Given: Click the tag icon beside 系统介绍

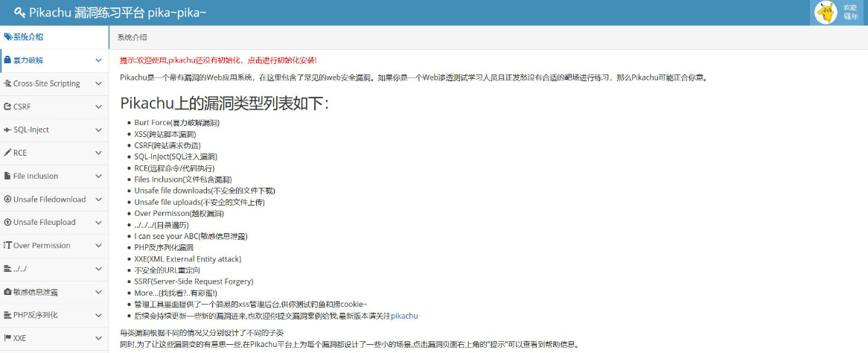Looking at the screenshot, I should 7,37.
